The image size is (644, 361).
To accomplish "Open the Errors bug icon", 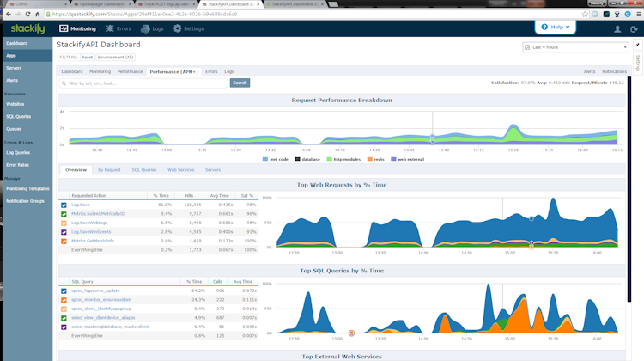I will (x=110, y=28).
